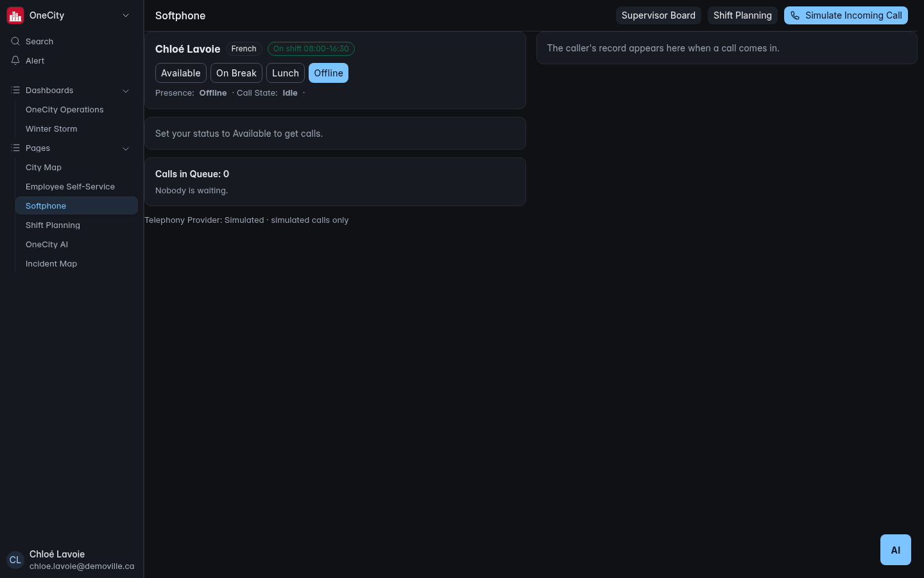The width and height of the screenshot is (924, 578).
Task: Collapse the Pages section chevron
Action: pyautogui.click(x=126, y=148)
